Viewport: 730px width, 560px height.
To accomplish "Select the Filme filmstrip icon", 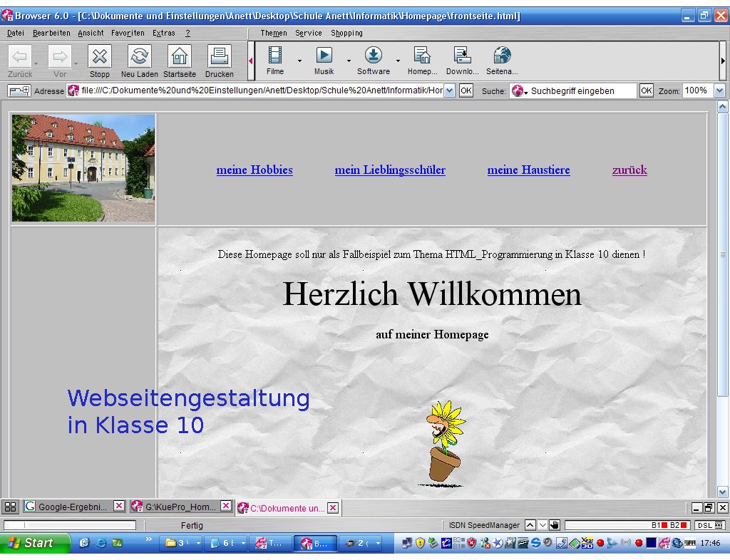I will pos(274,56).
